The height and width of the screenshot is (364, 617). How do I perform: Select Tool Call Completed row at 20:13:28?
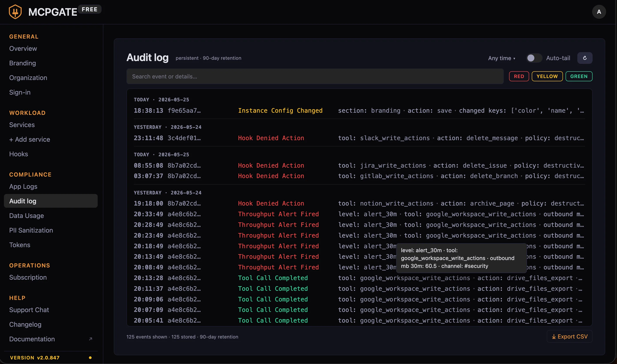point(359,278)
